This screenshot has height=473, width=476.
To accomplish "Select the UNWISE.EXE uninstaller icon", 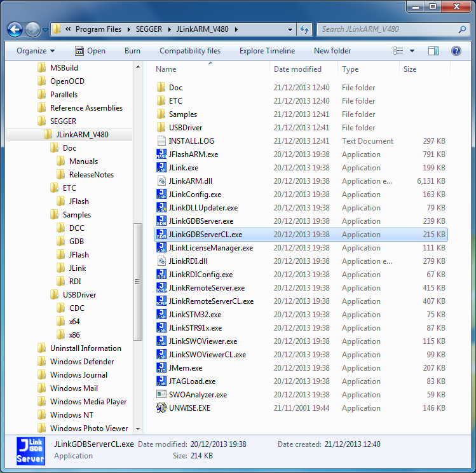I will click(161, 408).
